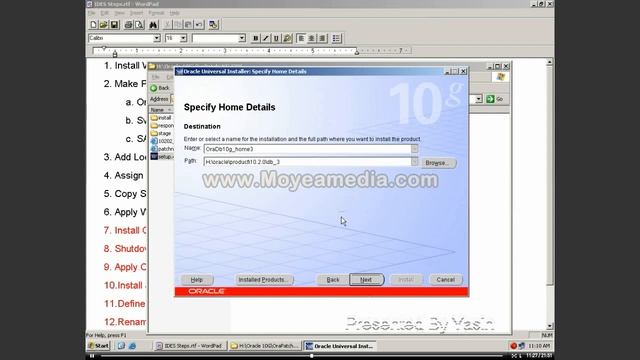
Task: Click the New document icon in WordPad
Action: 93,25
